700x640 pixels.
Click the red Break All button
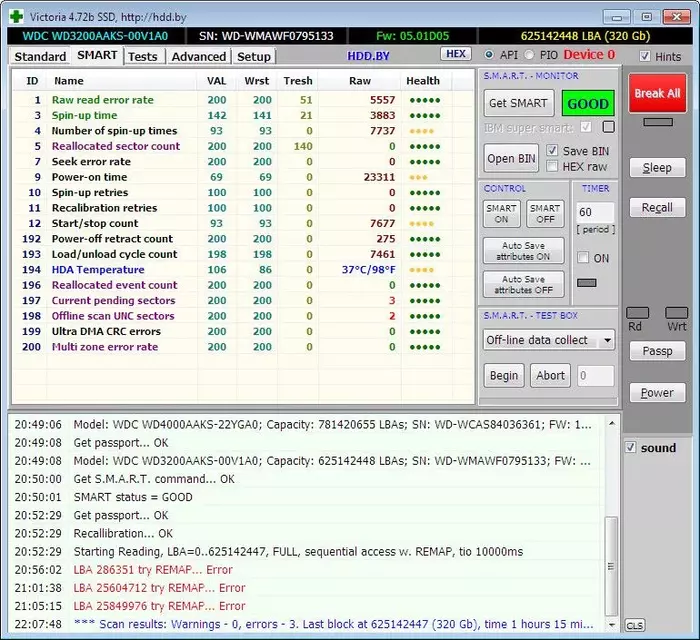(x=657, y=93)
